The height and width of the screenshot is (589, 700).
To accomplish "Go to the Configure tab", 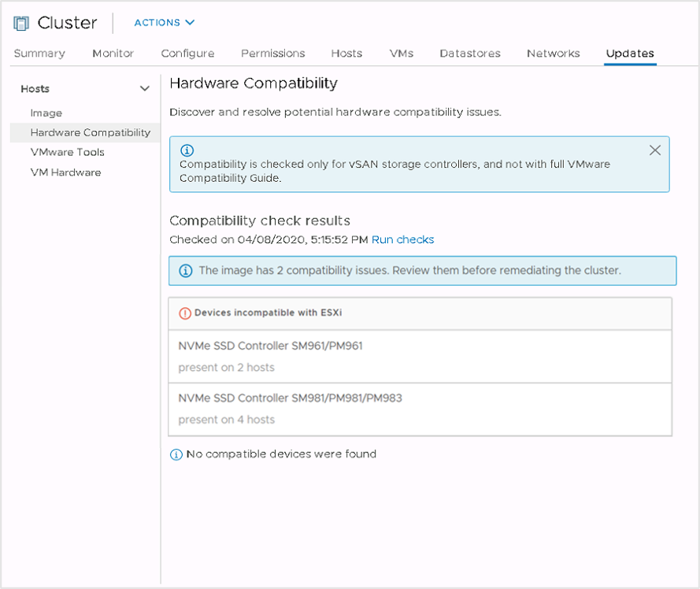I will (187, 53).
